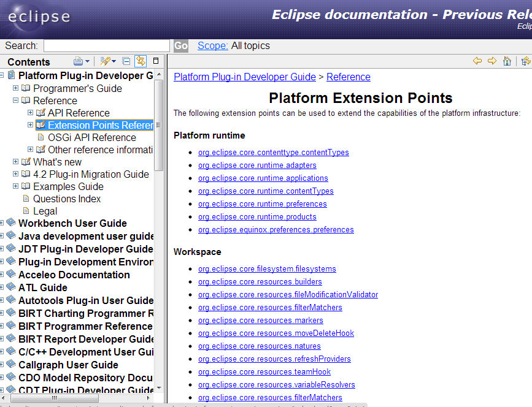532x407 pixels.
Task: Collapse the Reference tree node
Action: point(15,101)
